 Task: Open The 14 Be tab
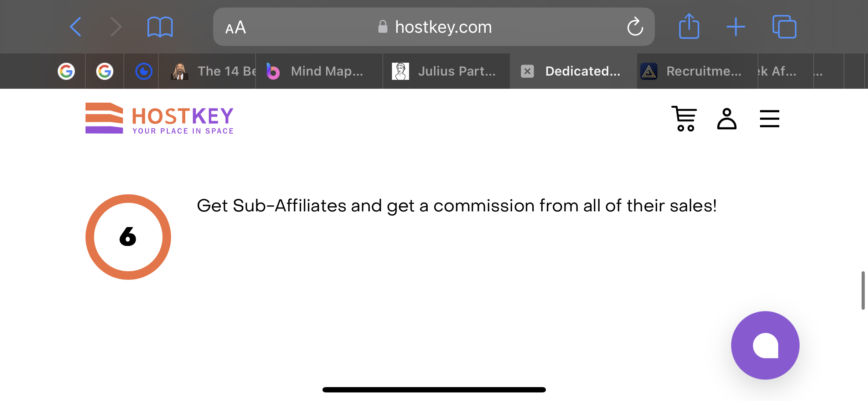click(x=207, y=71)
